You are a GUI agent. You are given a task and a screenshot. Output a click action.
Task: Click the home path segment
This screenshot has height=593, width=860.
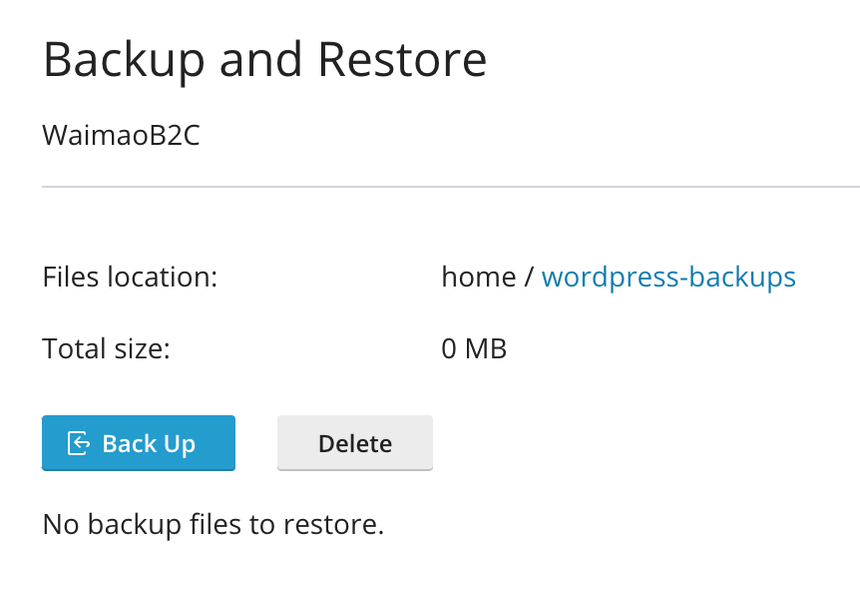(x=478, y=277)
